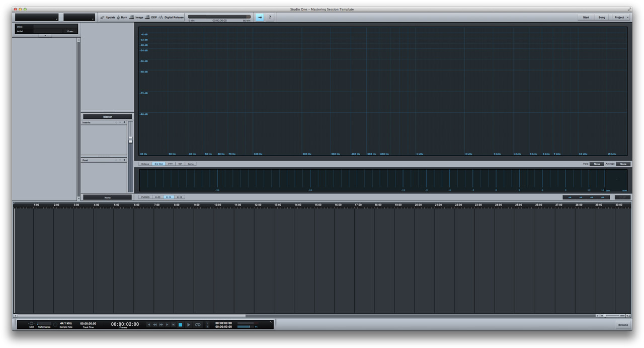Open the Project button dropdown arrow
The image size is (644, 348).
(x=628, y=17)
